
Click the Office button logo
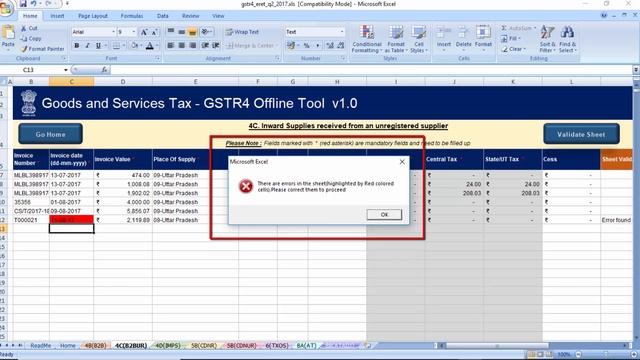tap(6, 7)
